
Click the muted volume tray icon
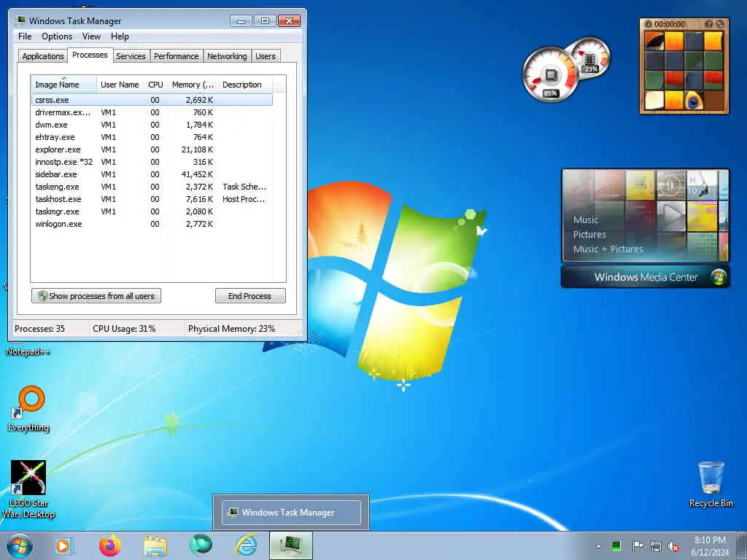673,546
